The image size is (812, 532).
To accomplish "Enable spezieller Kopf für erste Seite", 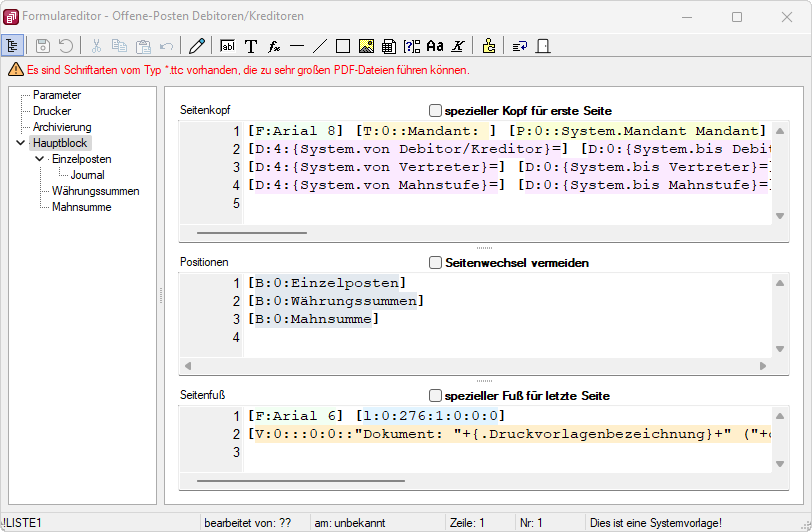I will (435, 111).
